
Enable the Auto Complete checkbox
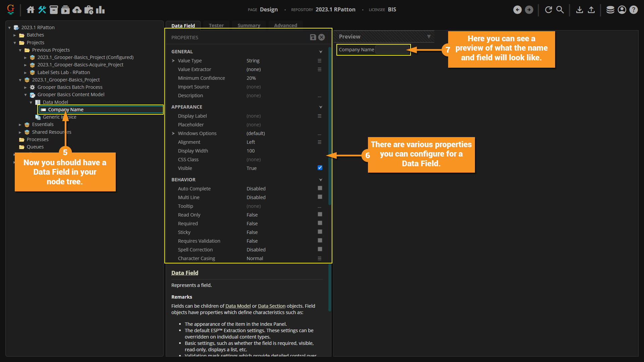[320, 188]
